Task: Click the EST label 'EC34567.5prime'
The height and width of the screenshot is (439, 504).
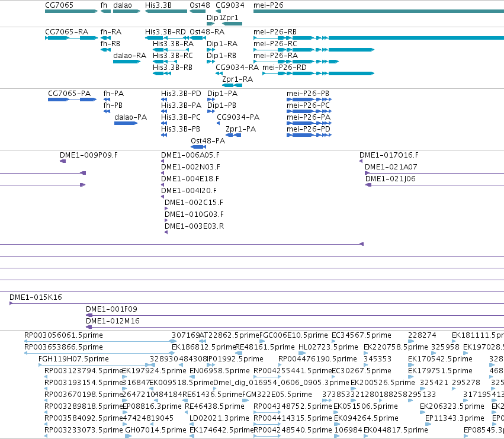Action: click(361, 335)
